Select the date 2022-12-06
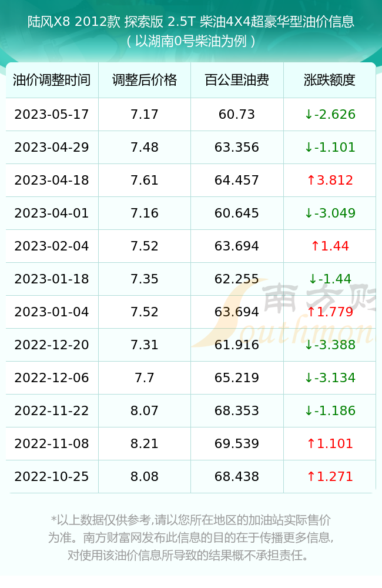382x588 pixels. tap(52, 378)
